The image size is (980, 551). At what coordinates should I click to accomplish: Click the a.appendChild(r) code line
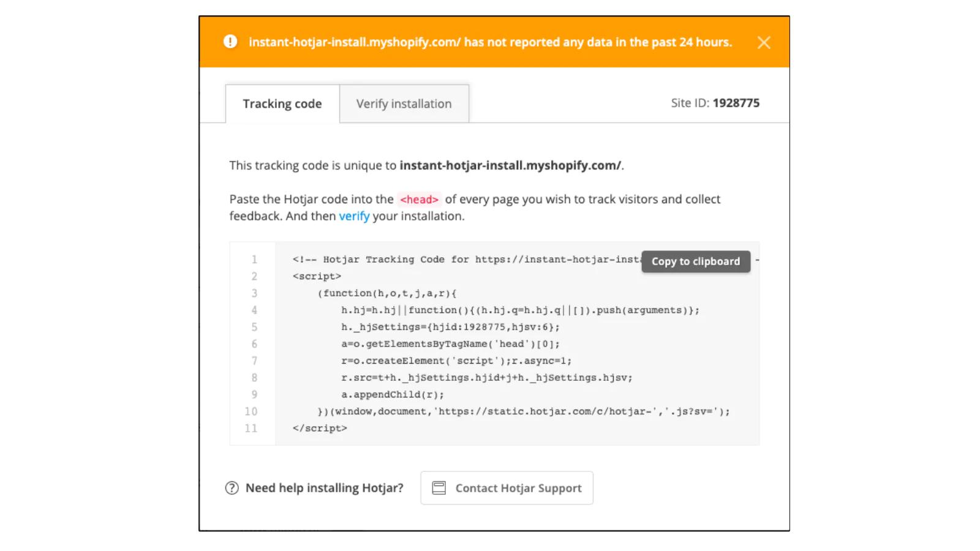(392, 394)
